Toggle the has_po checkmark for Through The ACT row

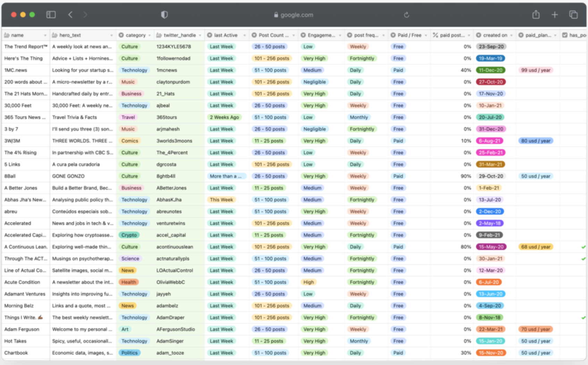pos(583,259)
